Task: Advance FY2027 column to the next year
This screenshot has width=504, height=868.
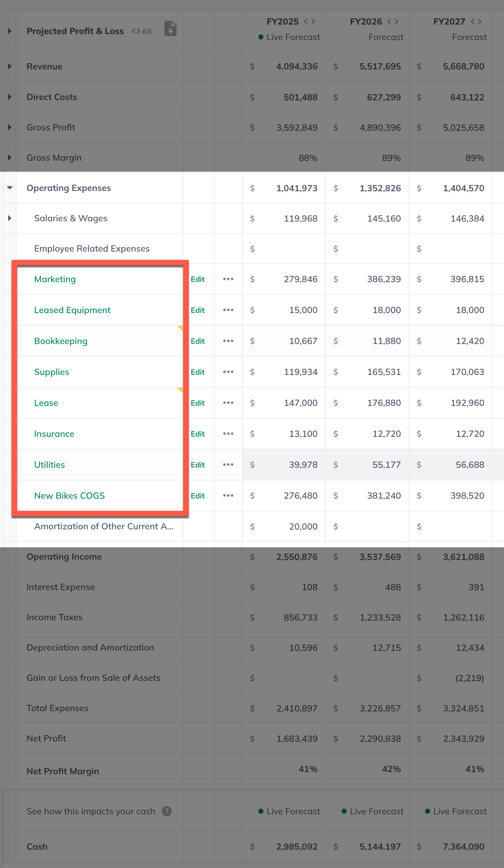Action: [480, 22]
